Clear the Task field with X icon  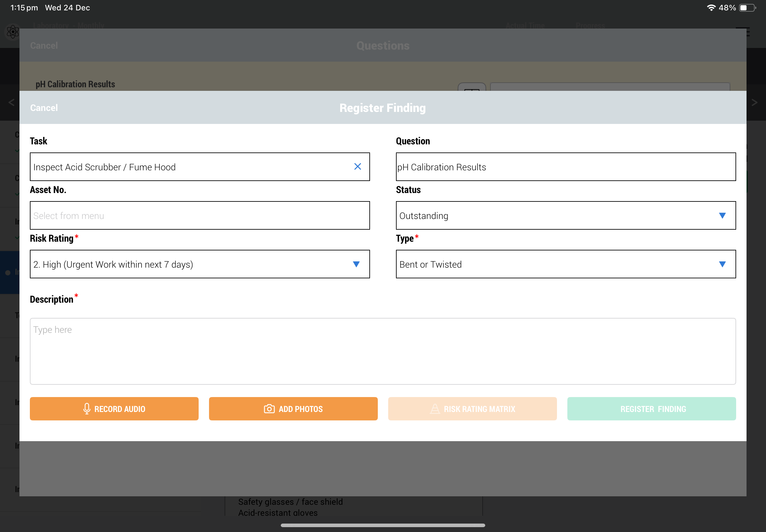[x=357, y=167]
